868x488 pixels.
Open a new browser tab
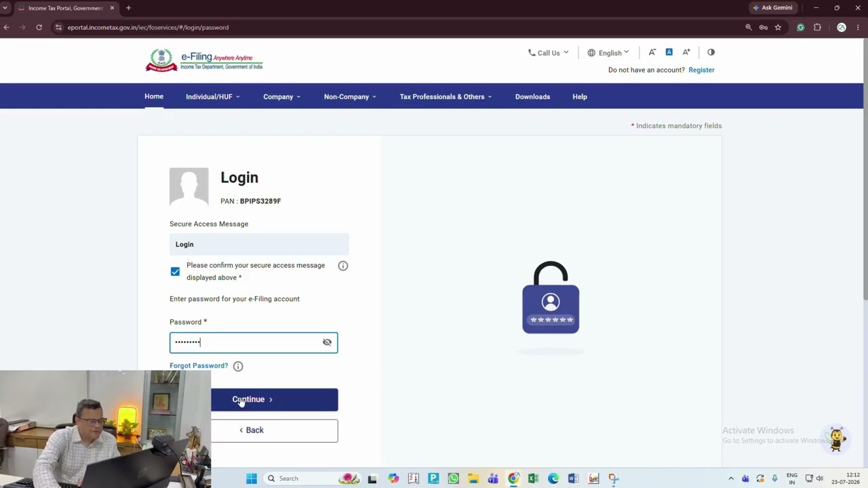(x=128, y=8)
